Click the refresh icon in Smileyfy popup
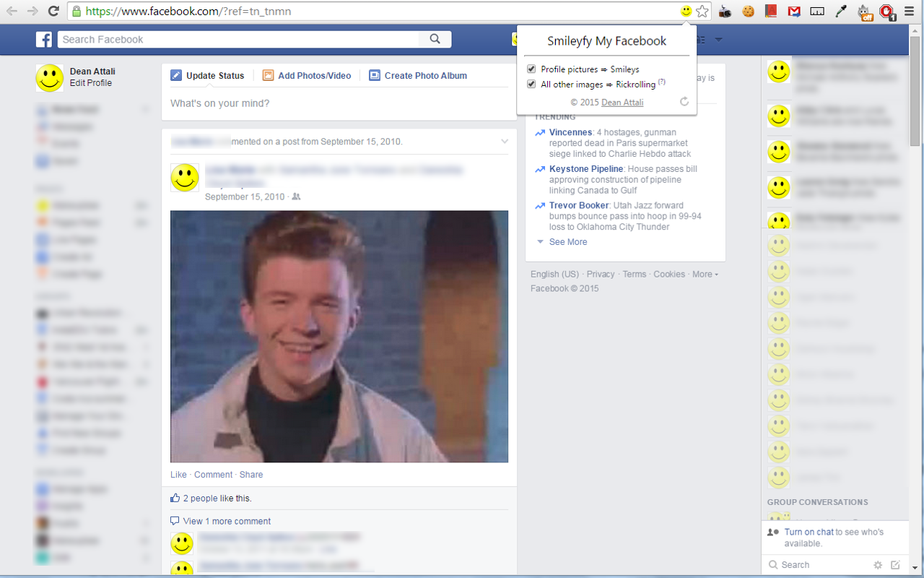Image resolution: width=924 pixels, height=578 pixels. [x=684, y=103]
